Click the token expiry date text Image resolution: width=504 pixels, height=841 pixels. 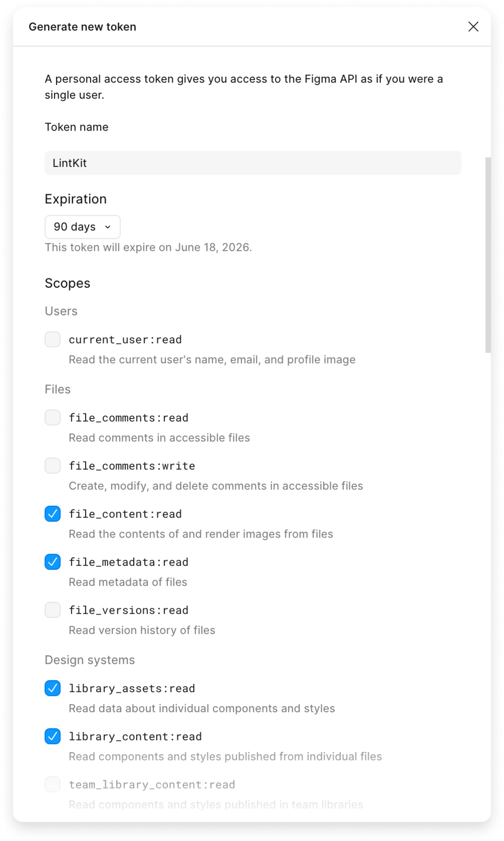click(149, 247)
